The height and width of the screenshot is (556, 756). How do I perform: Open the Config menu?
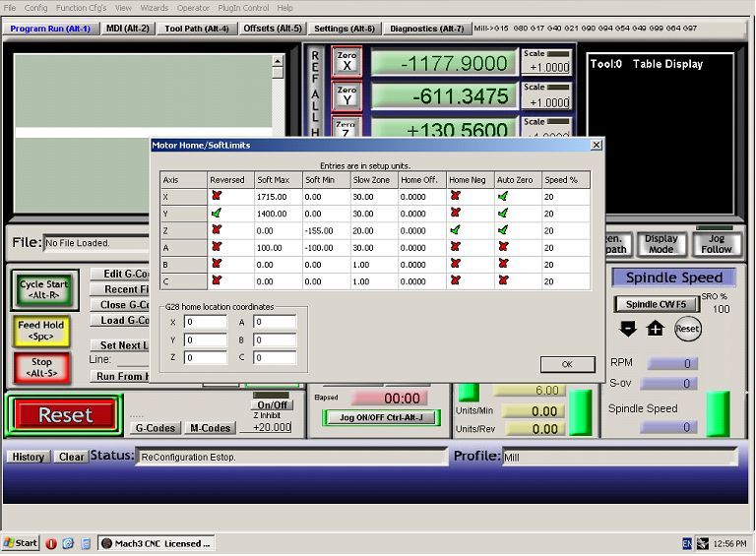pyautogui.click(x=35, y=8)
